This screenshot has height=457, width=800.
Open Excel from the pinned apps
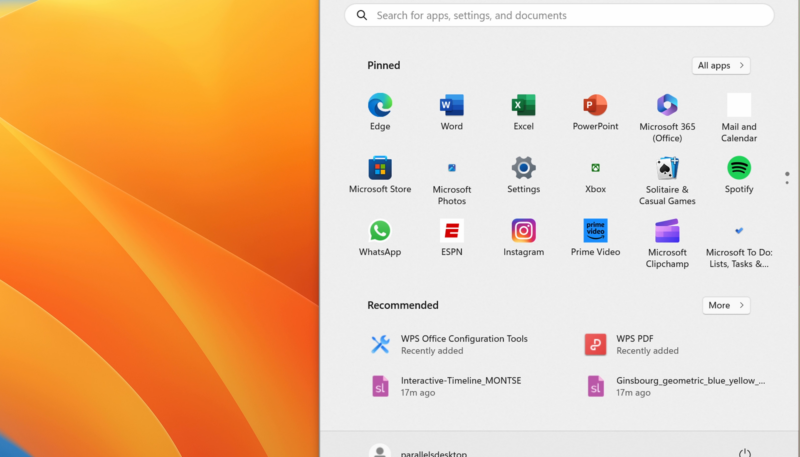point(524,106)
